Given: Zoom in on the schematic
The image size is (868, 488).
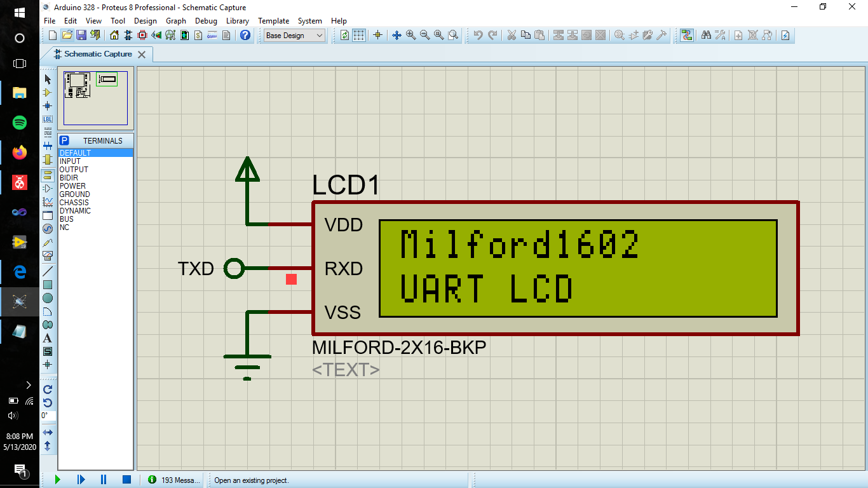Looking at the screenshot, I should coord(411,35).
